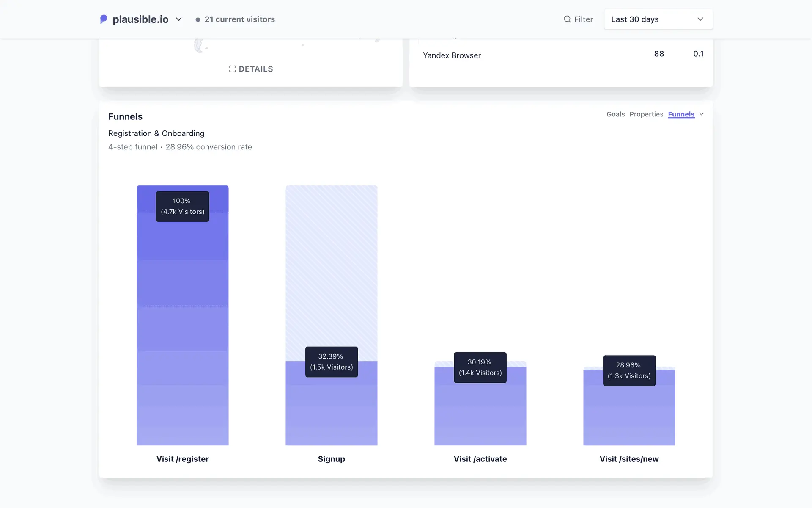Click the Visit /activate funnel bar
This screenshot has width=812, height=508.
(x=480, y=415)
